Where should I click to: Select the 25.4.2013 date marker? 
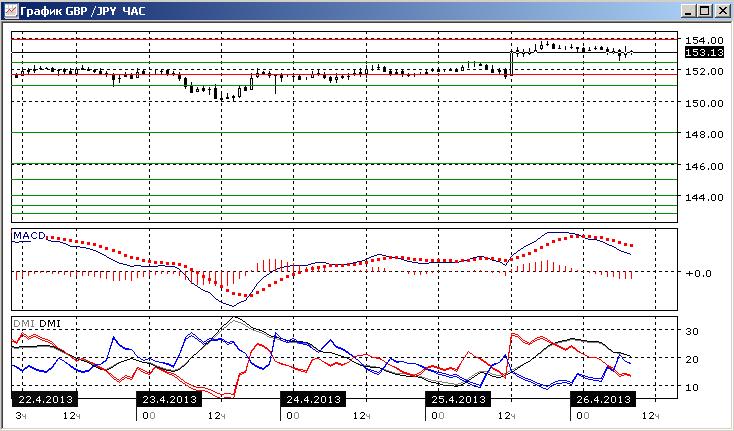pos(458,400)
